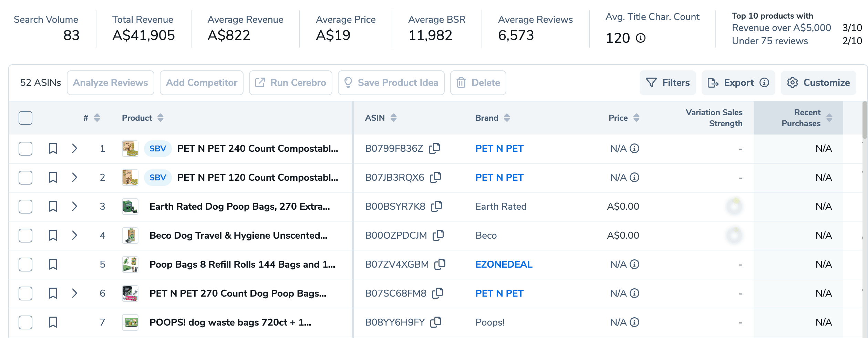
Task: Select checkbox for PET N PET 120 Count
Action: [x=25, y=177]
